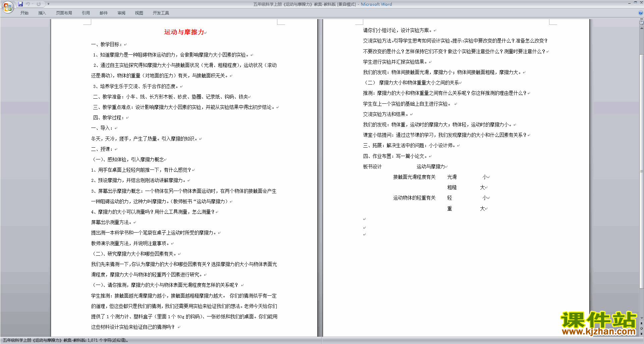Go to next page double-arrow button
The height and width of the screenshot is (344, 644).
[x=641, y=334]
